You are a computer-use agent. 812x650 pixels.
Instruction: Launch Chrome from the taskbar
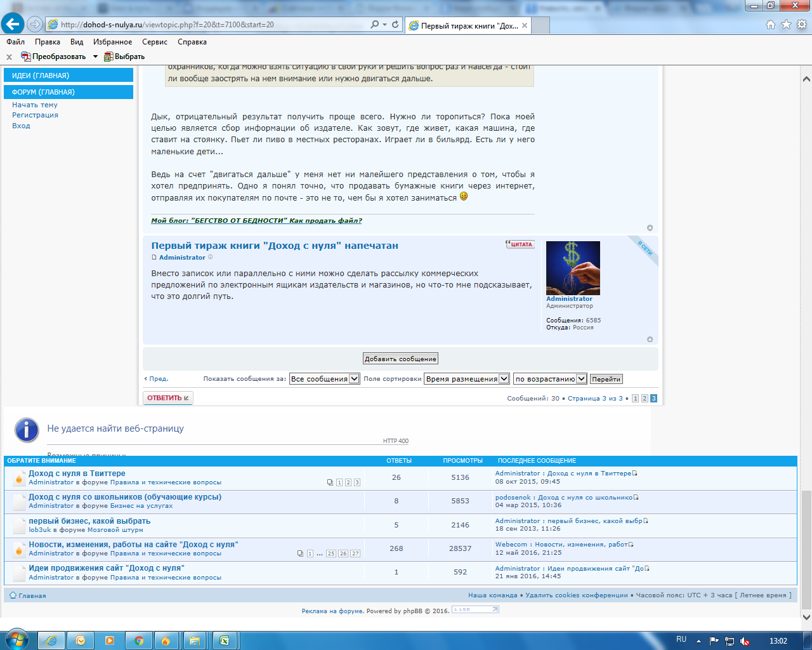click(138, 640)
